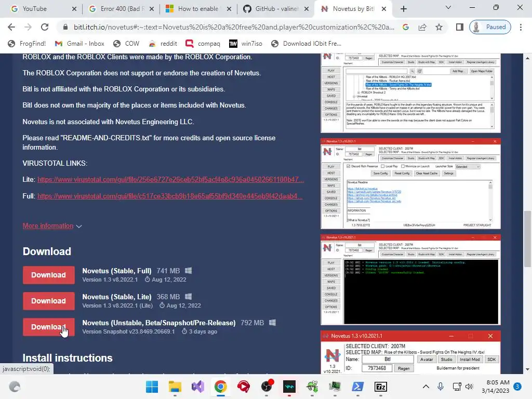Open the computer monitor app in taskbar
The width and height of the screenshot is (532, 399).
click(x=335, y=387)
